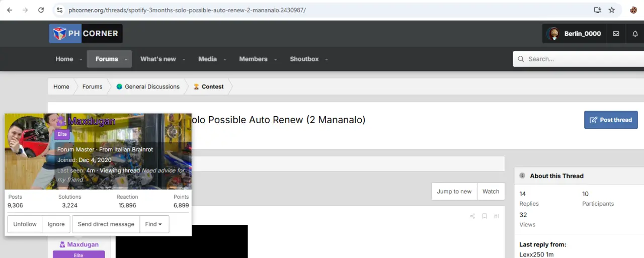Click the 10 Participants count
The width and height of the screenshot is (644, 258).
pos(585,194)
